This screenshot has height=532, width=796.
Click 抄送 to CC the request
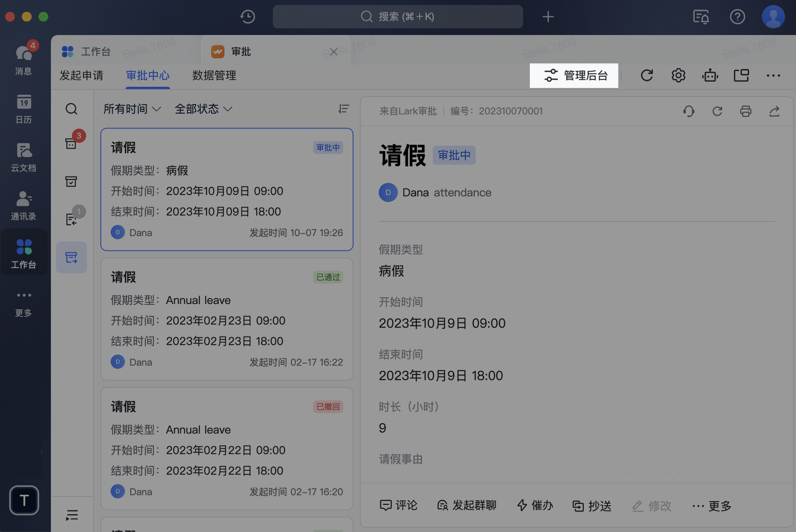(x=592, y=506)
